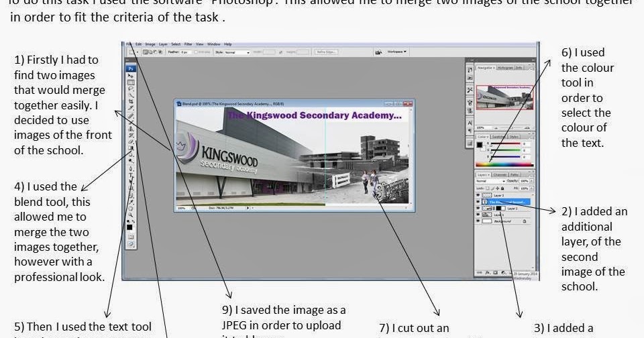Click the Color panel foreground swatch

(x=479, y=145)
